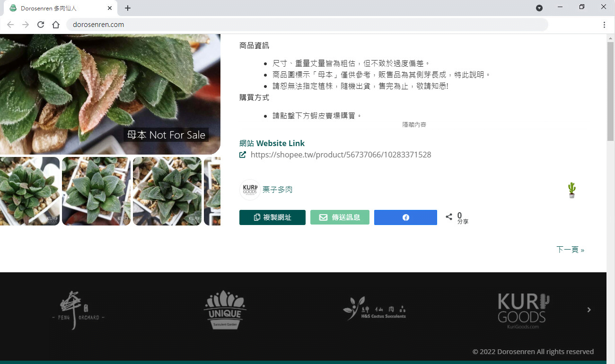Click the browser home icon
The image size is (615, 364).
pos(56,25)
